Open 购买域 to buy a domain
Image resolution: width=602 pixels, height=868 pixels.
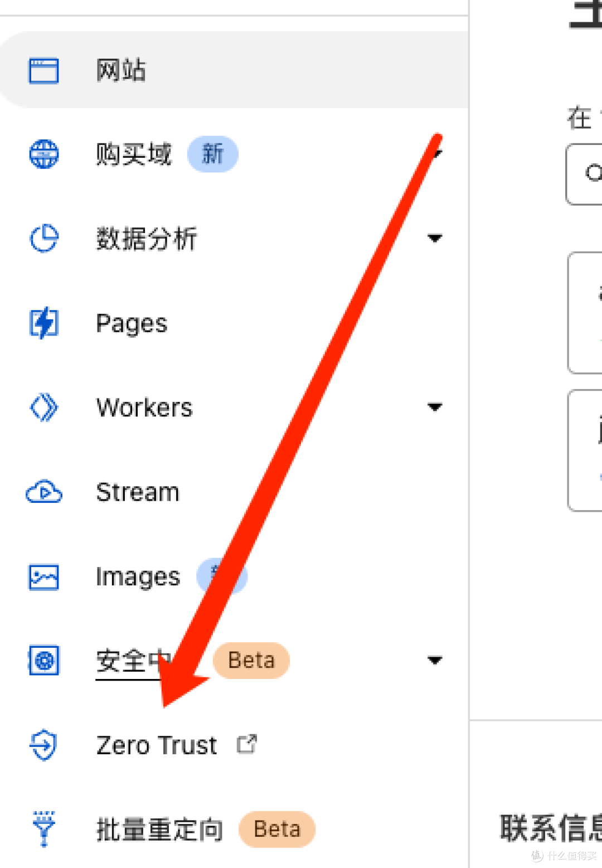(x=133, y=154)
